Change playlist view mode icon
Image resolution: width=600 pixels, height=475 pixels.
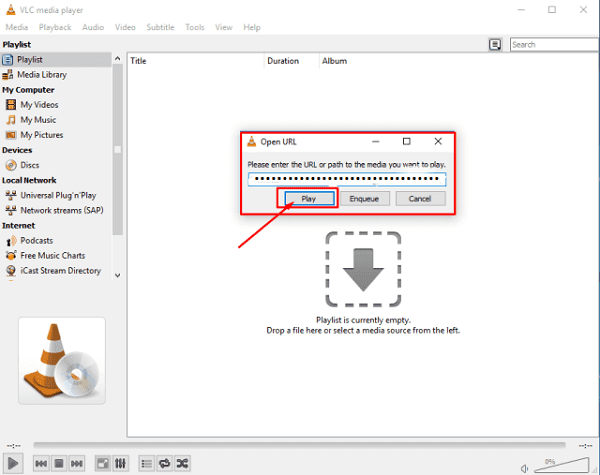495,45
